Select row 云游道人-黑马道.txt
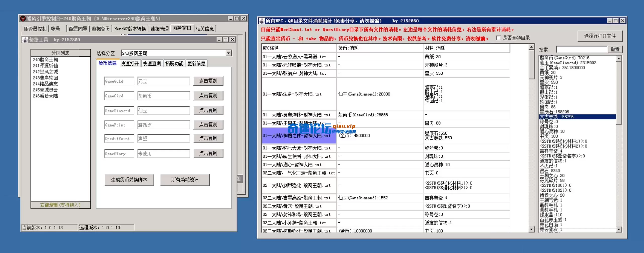The width and height of the screenshot is (644, 253). point(299,57)
